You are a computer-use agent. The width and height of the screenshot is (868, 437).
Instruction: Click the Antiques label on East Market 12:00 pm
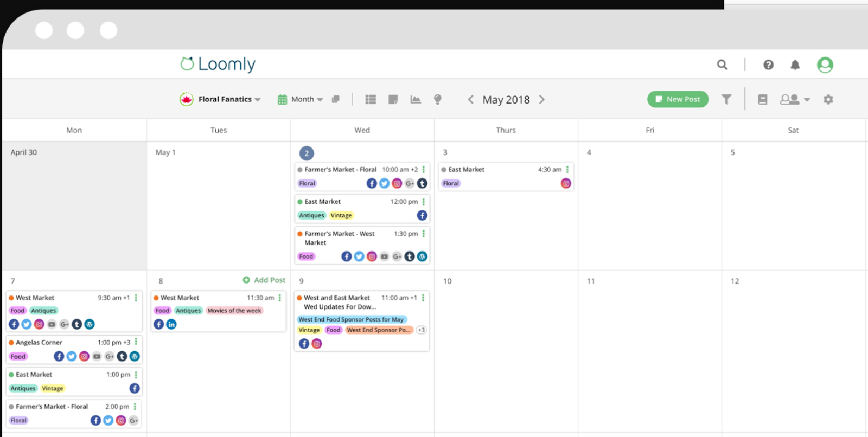[x=312, y=215]
